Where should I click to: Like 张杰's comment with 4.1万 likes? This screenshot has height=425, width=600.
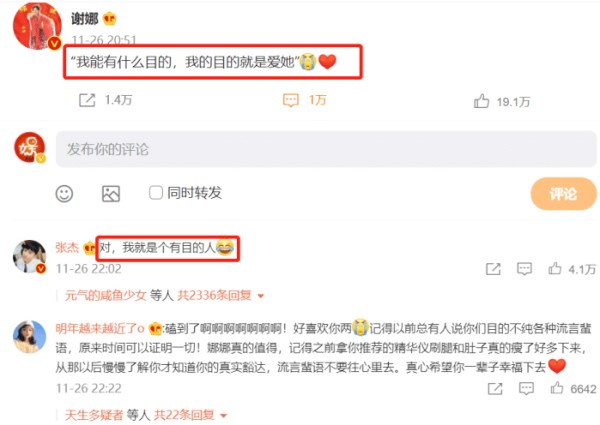pos(555,269)
